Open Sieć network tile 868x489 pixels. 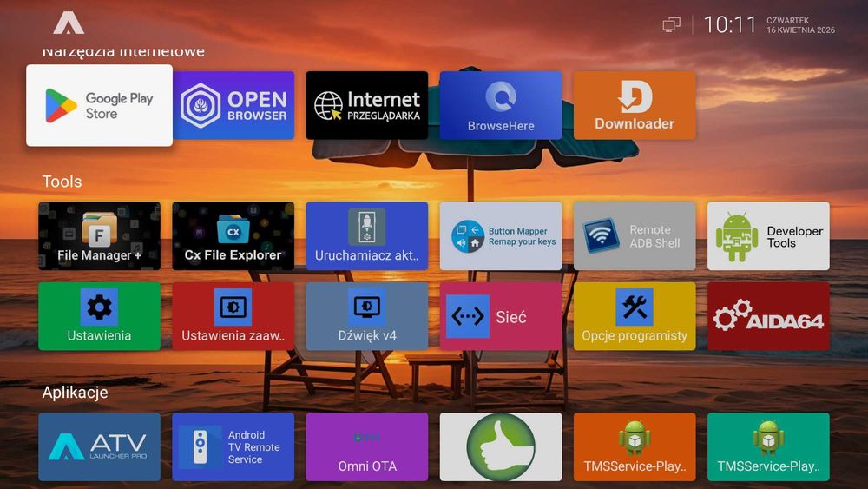coord(501,316)
